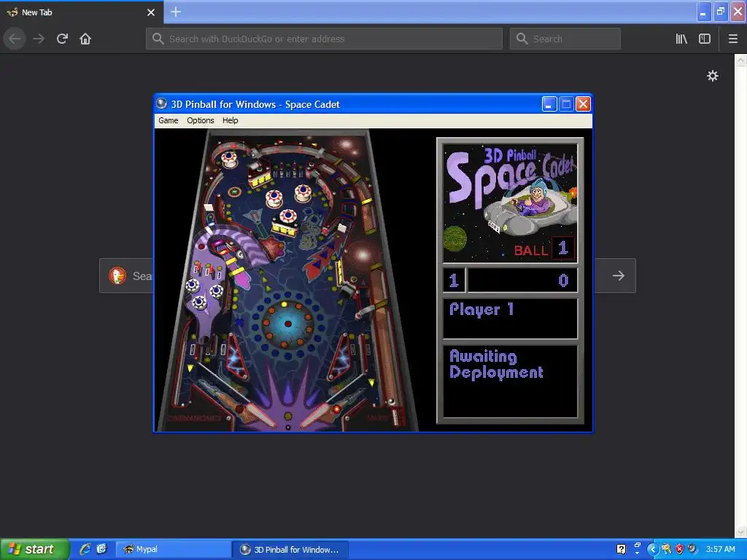Open the Options menu in 3D Pinball
This screenshot has width=747, height=560.
click(x=200, y=120)
